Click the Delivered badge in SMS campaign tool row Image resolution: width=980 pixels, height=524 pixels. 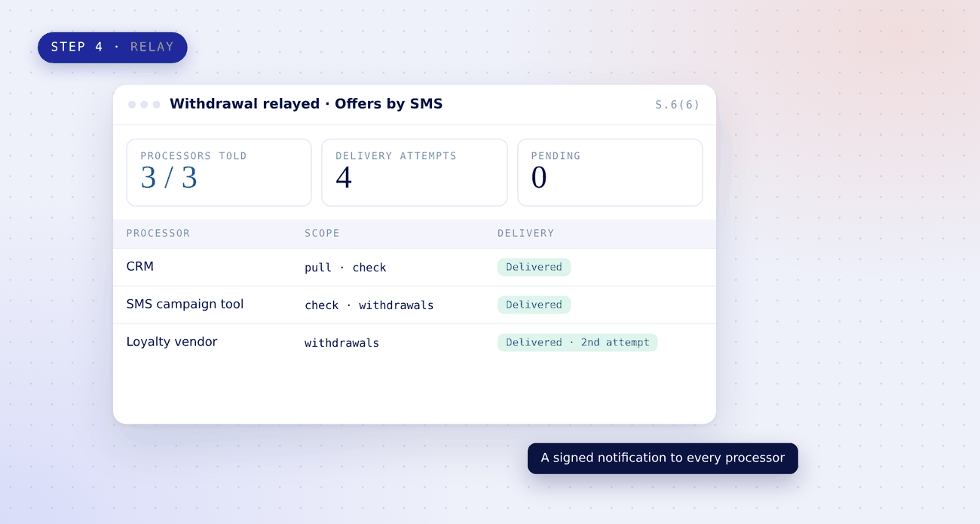pos(534,305)
